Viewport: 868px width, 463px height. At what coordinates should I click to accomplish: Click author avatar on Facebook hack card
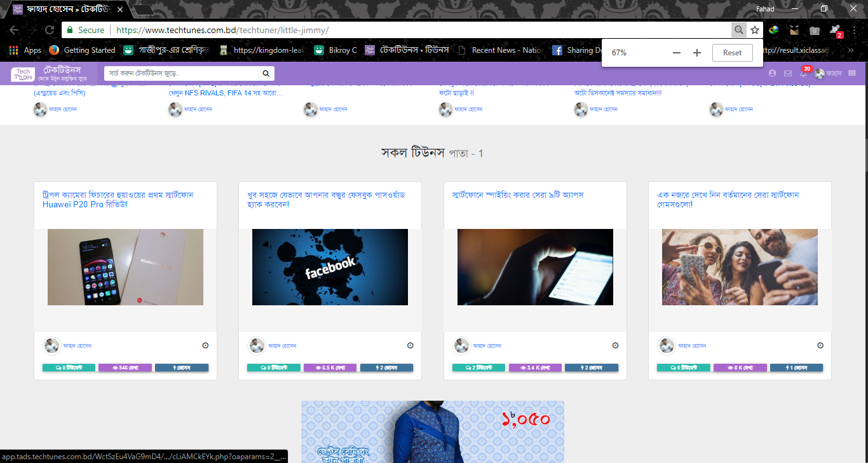point(256,345)
